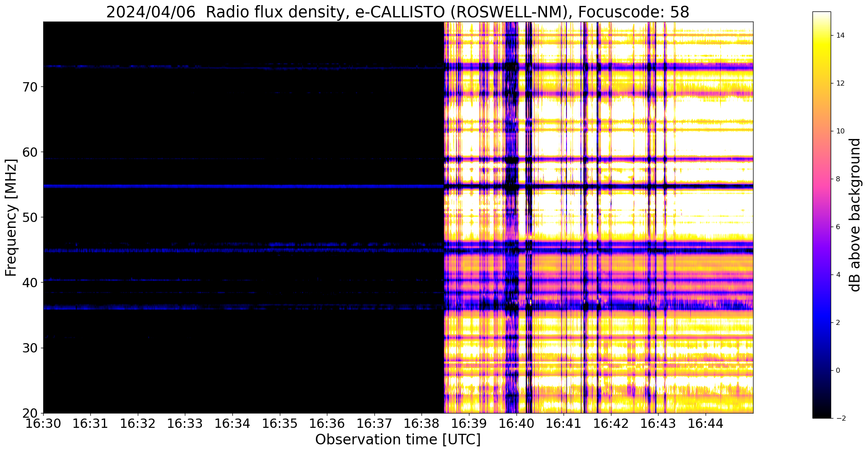Click the 16:35 time tick label
Viewport: 868px width, 452px height.
pos(280,423)
